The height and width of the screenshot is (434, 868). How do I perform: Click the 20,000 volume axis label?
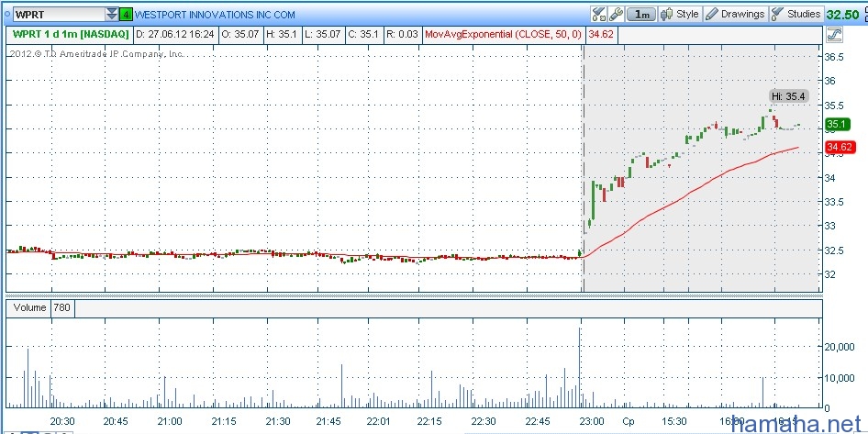coord(840,347)
